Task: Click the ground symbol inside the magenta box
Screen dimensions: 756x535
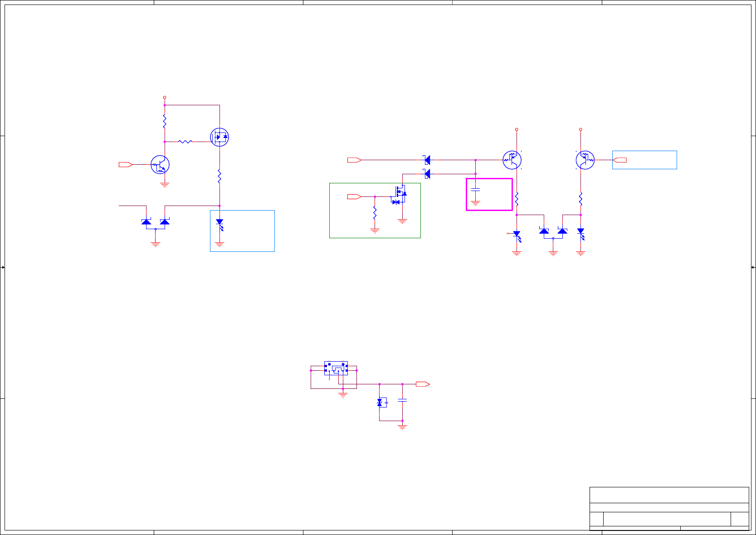Action: (x=475, y=203)
